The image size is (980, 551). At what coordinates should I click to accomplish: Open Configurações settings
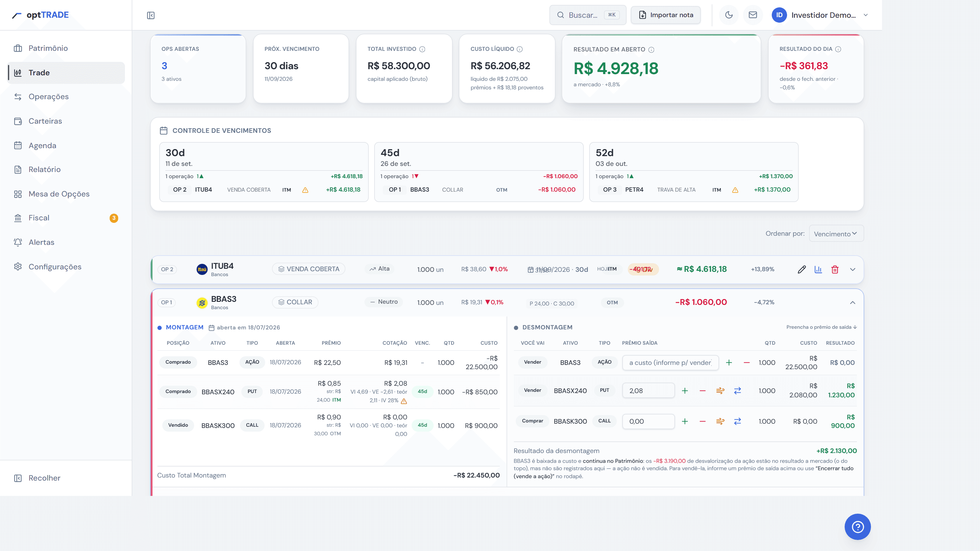(66, 267)
